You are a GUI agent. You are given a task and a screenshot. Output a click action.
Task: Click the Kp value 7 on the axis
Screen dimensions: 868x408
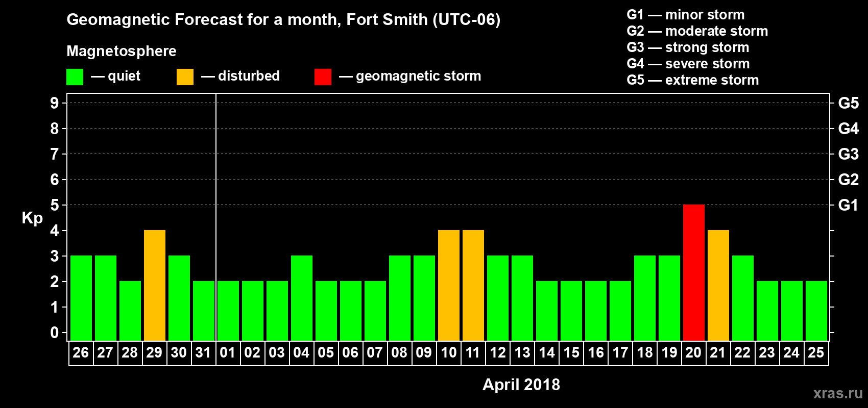coord(55,154)
